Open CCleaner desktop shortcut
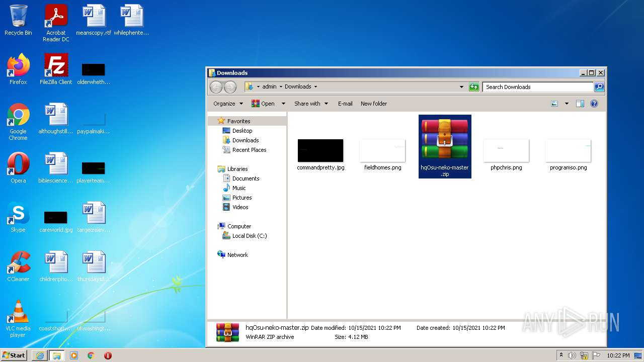This screenshot has height=362, width=644. click(x=18, y=266)
